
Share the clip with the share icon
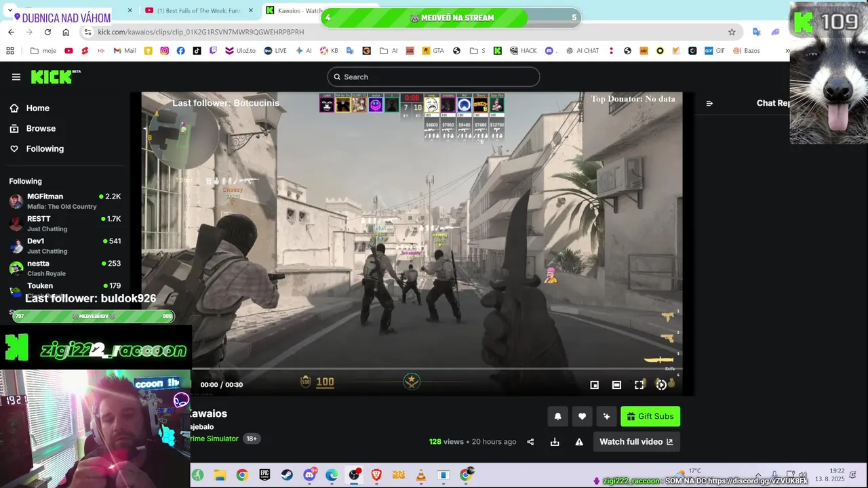pos(530,442)
